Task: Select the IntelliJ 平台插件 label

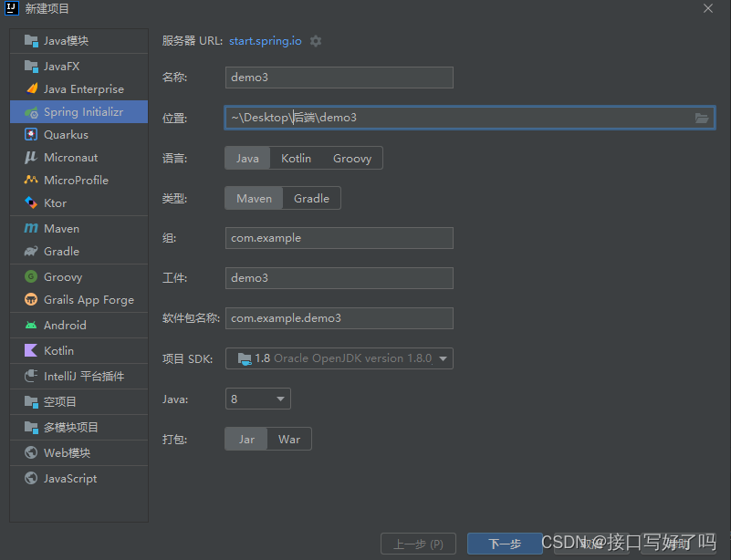Action: (x=84, y=376)
